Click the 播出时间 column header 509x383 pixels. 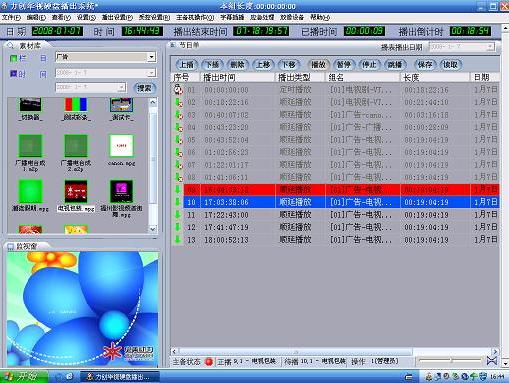(238, 77)
